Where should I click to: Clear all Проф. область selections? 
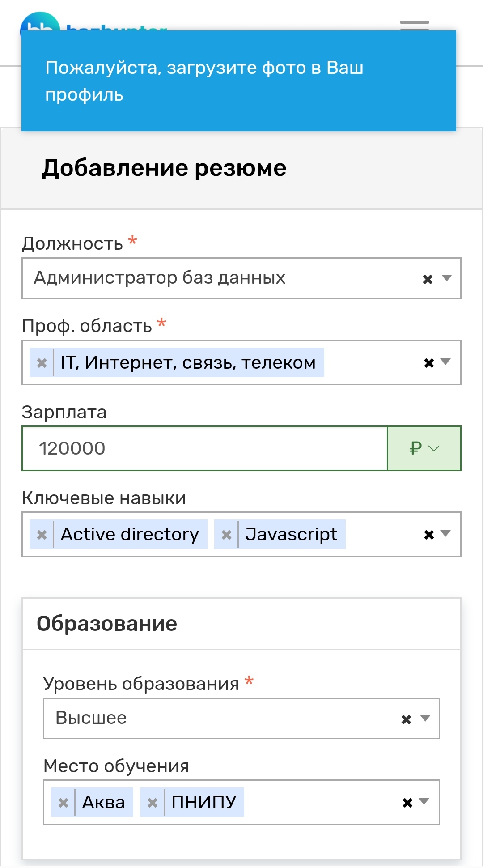pyautogui.click(x=429, y=363)
